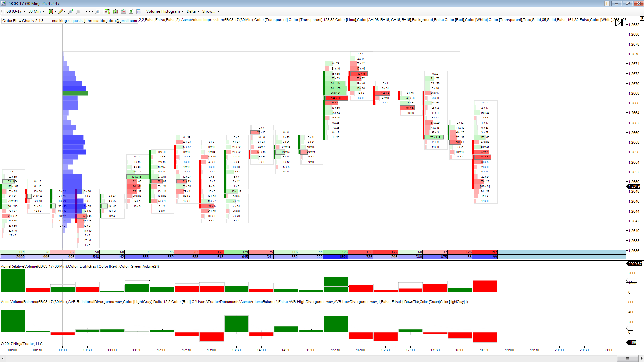Image resolution: width=644 pixels, height=362 pixels.
Task: Click the L link button in the title bar
Action: 607,3
